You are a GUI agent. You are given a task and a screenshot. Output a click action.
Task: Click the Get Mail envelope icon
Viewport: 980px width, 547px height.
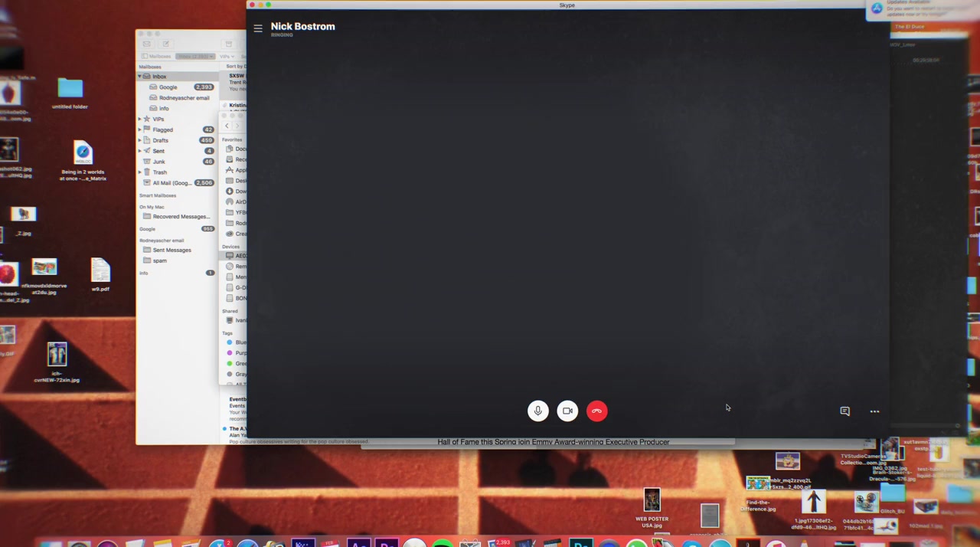tap(146, 44)
